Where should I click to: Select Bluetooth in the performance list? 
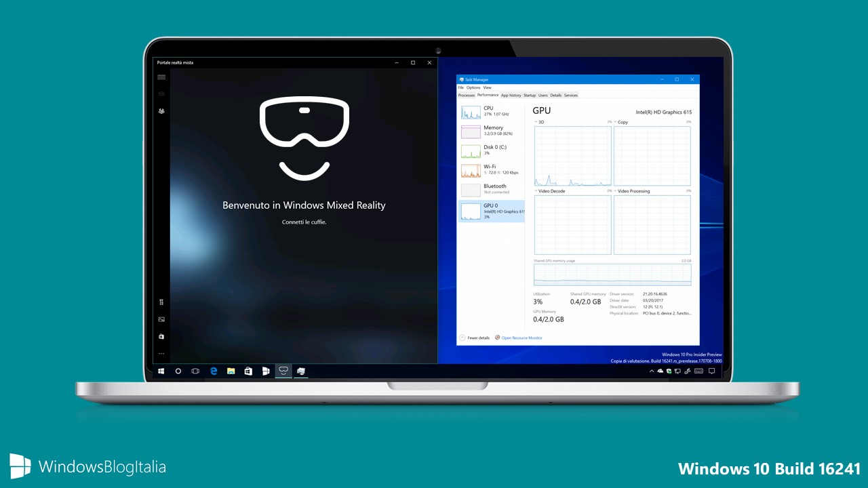pos(492,190)
